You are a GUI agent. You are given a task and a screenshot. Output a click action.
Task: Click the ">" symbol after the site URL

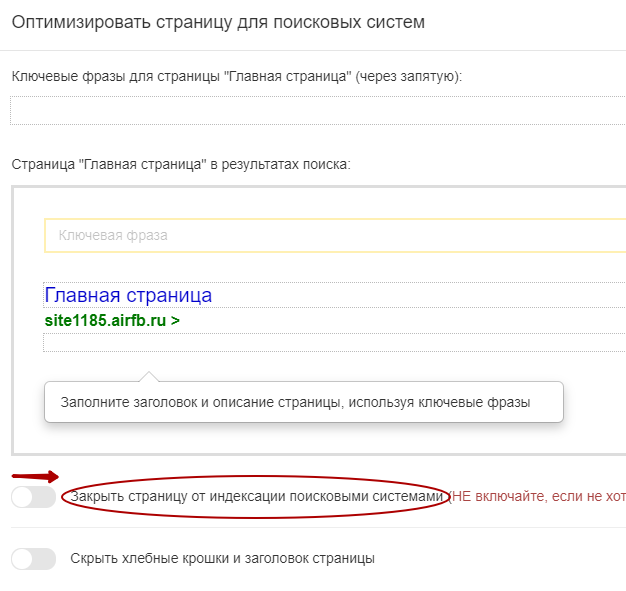click(175, 321)
